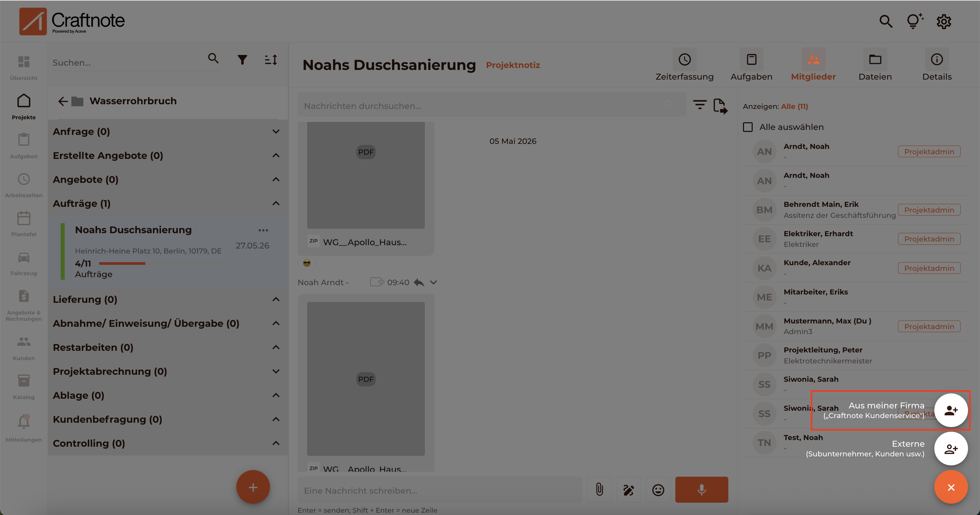Screen dimensions: 980x515
Task: Open message filter lines icon
Action: (x=700, y=105)
